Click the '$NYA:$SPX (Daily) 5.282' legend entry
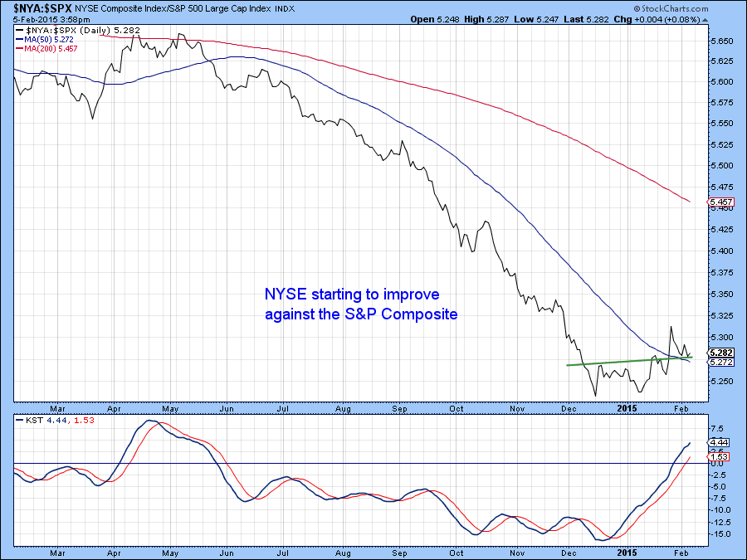The height and width of the screenshot is (560, 747). (x=78, y=30)
